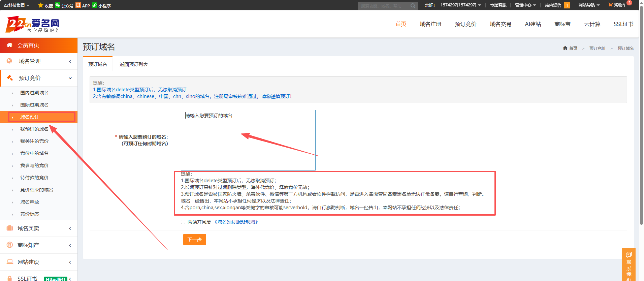Check the 阅读并同意 agreement checkbox
This screenshot has height=281, width=644.
click(x=183, y=222)
